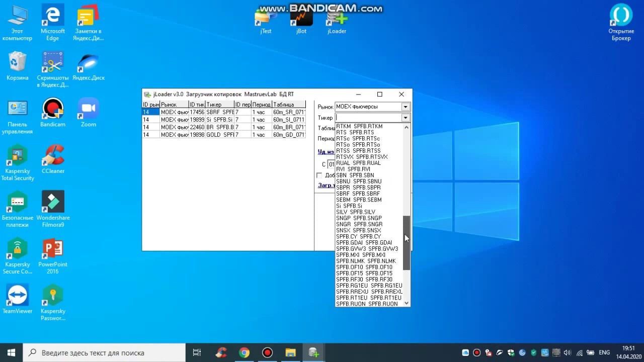Click the jTest desktop icon
Screen dimensions: 644x362
[x=266, y=19]
